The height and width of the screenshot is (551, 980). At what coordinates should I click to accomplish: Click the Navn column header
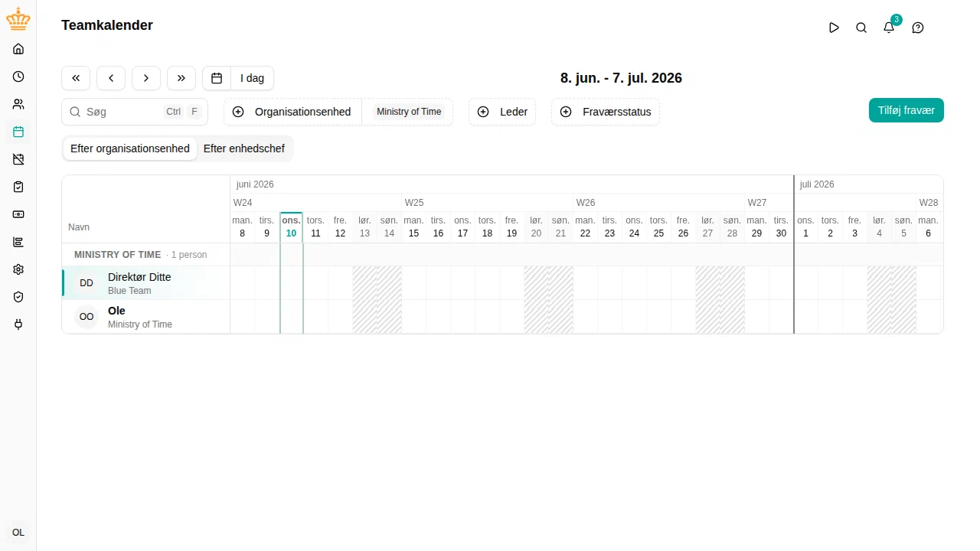click(79, 227)
